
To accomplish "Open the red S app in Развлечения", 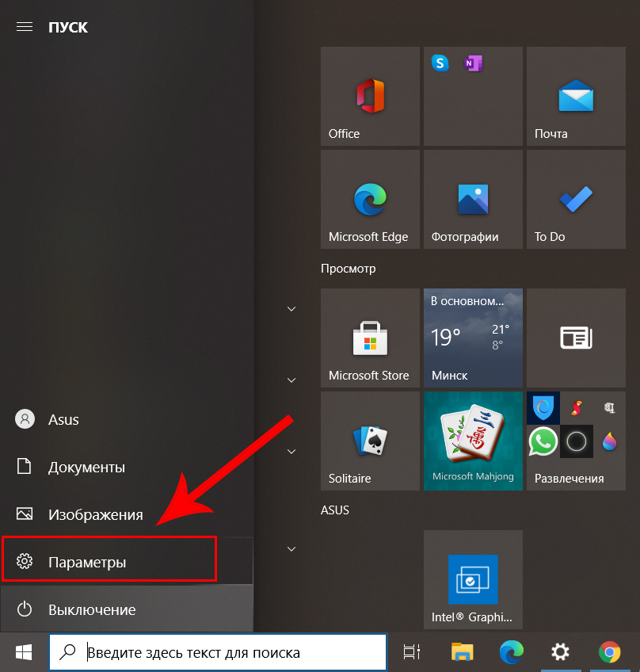I will pyautogui.click(x=576, y=407).
